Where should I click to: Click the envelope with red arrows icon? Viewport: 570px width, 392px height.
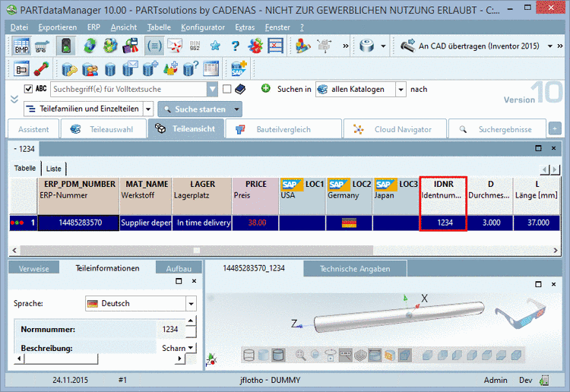175,46
